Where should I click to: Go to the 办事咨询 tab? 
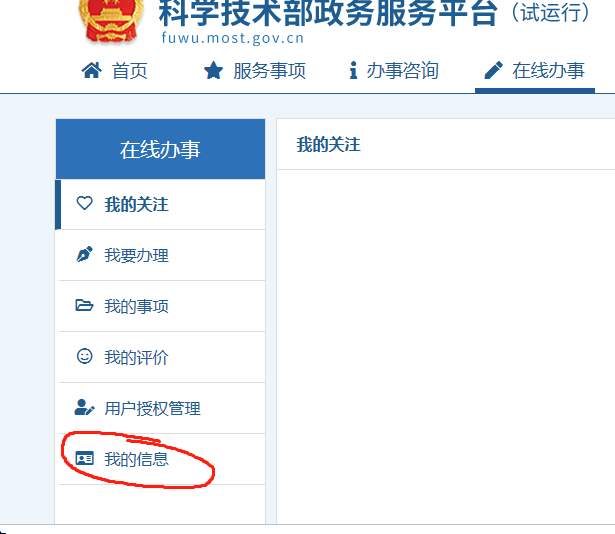pyautogui.click(x=394, y=71)
